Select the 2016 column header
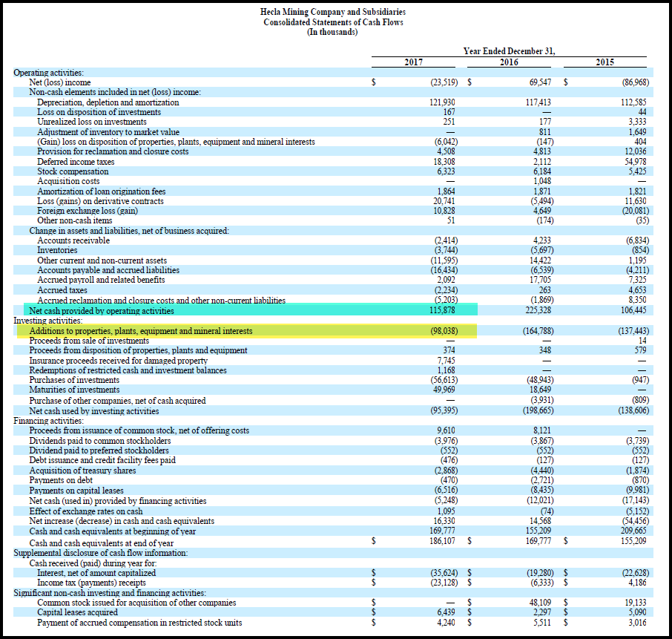Screen dimensions: 672x639 [509, 62]
